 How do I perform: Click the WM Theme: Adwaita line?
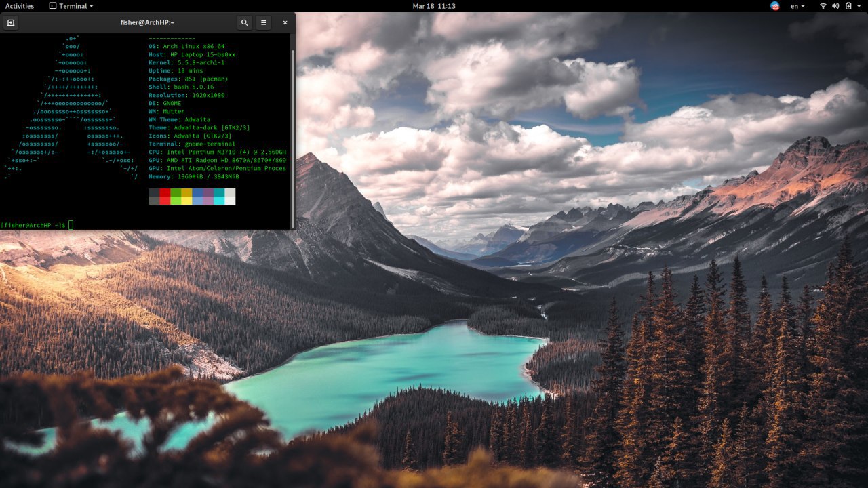180,119
